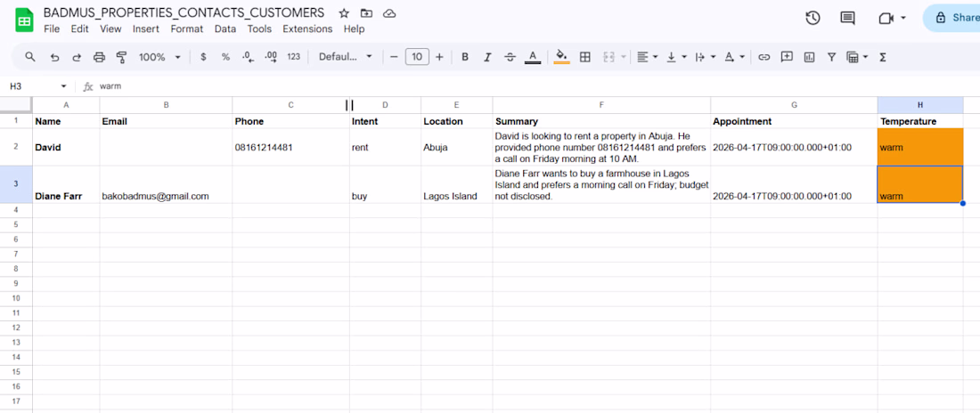980x413 pixels.
Task: Select Lagos Island location cell
Action: [456, 184]
